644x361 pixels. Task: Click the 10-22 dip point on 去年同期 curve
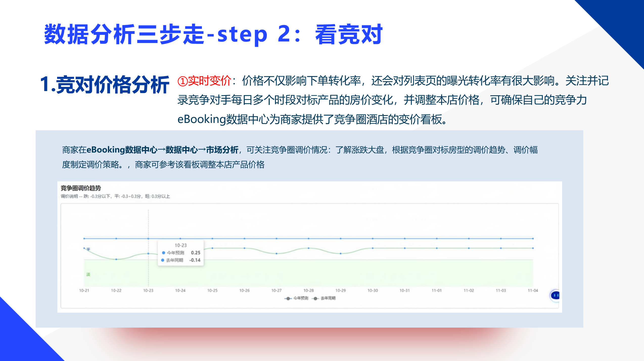pos(116,259)
